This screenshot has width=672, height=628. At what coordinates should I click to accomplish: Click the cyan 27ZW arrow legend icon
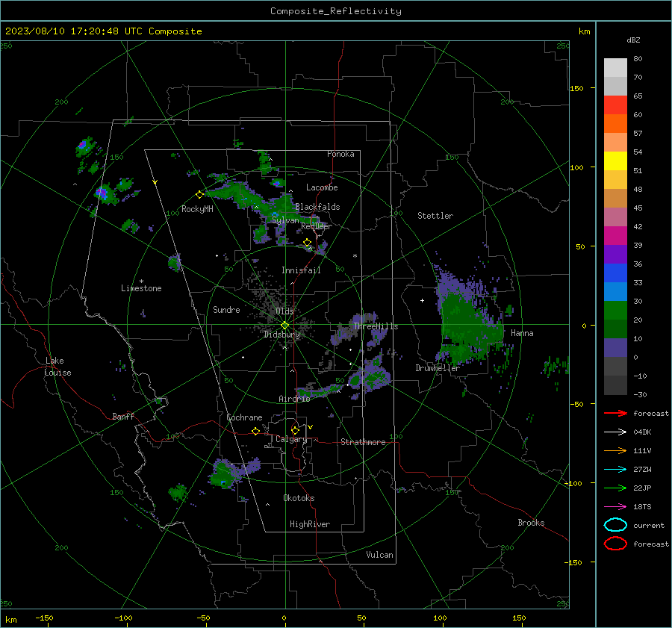click(x=615, y=470)
